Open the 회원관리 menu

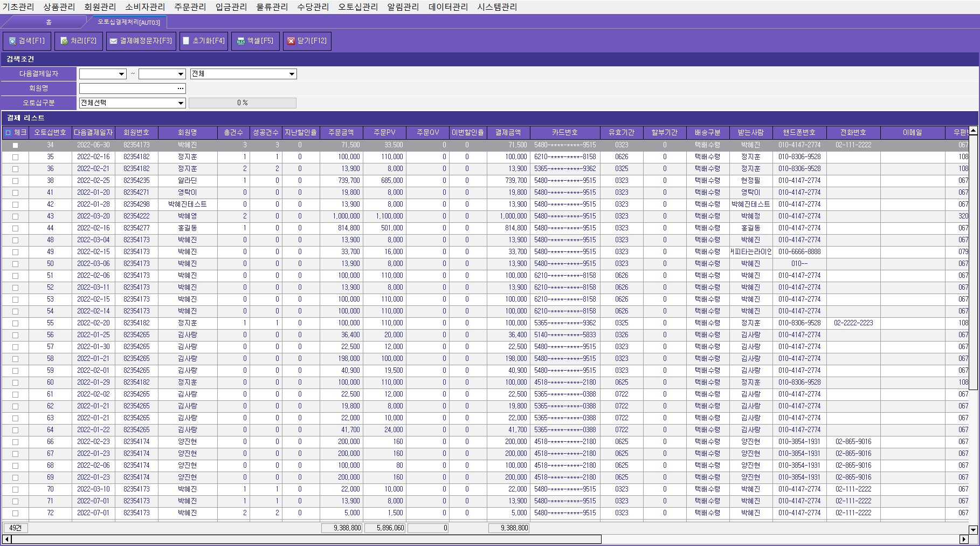point(100,7)
